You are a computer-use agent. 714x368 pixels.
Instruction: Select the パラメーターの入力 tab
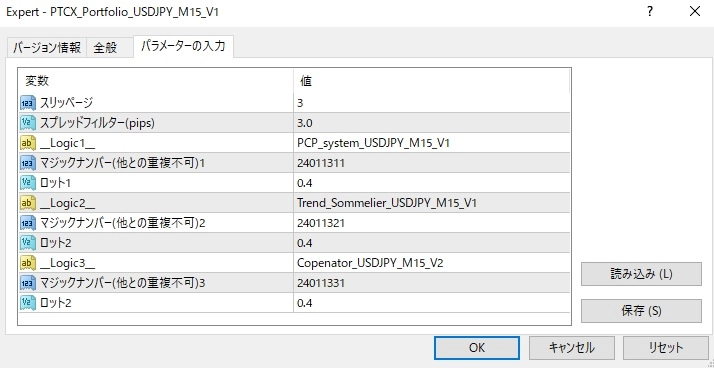(x=184, y=46)
